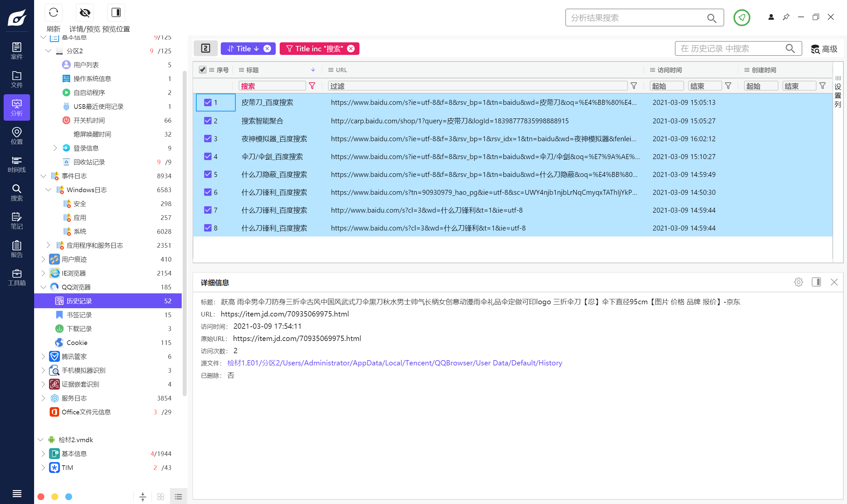Click the red color tag dot

click(41, 496)
